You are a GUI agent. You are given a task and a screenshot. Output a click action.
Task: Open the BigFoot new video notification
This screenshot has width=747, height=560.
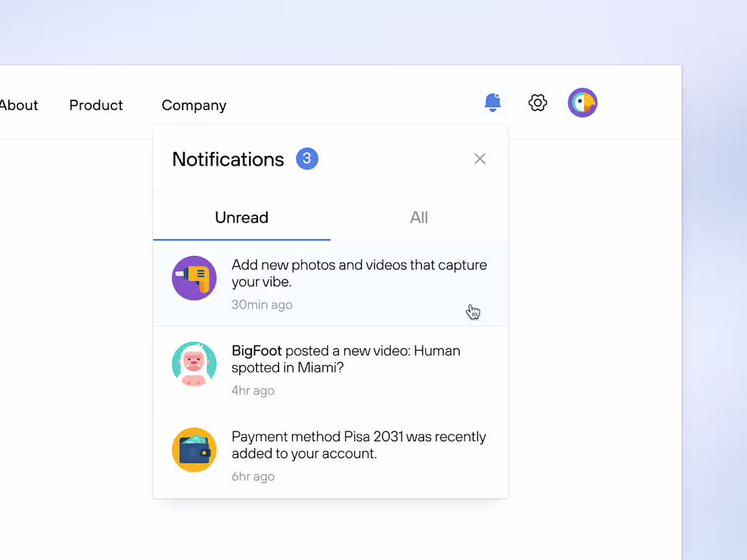tap(346, 359)
